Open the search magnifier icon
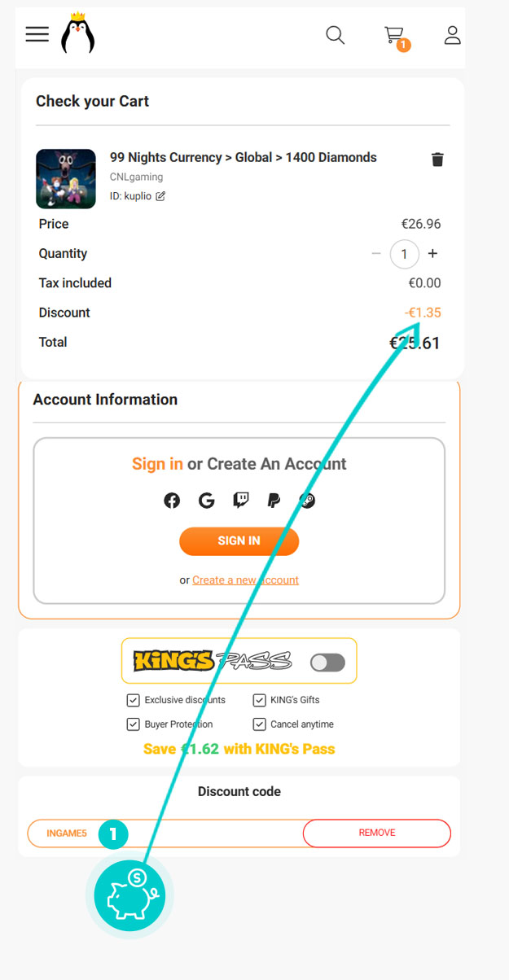Viewport: 509px width, 980px height. pos(335,35)
